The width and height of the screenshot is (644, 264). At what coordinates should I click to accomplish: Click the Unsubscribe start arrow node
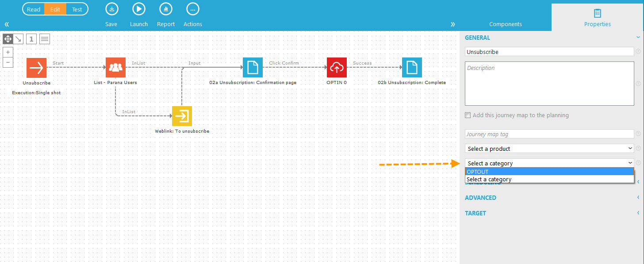(x=36, y=68)
